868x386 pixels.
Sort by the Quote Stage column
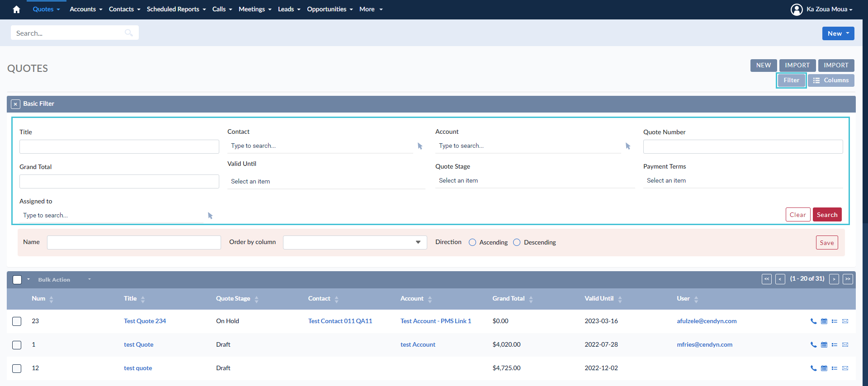(x=237, y=299)
